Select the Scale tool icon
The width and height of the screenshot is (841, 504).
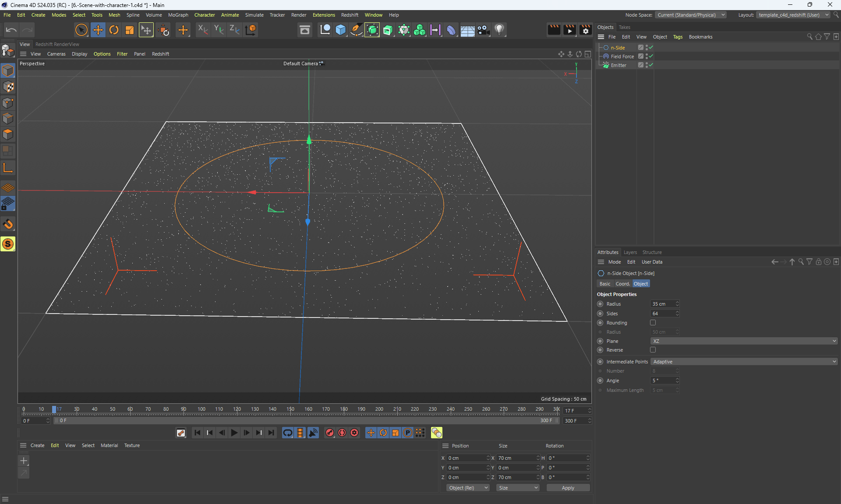(130, 30)
